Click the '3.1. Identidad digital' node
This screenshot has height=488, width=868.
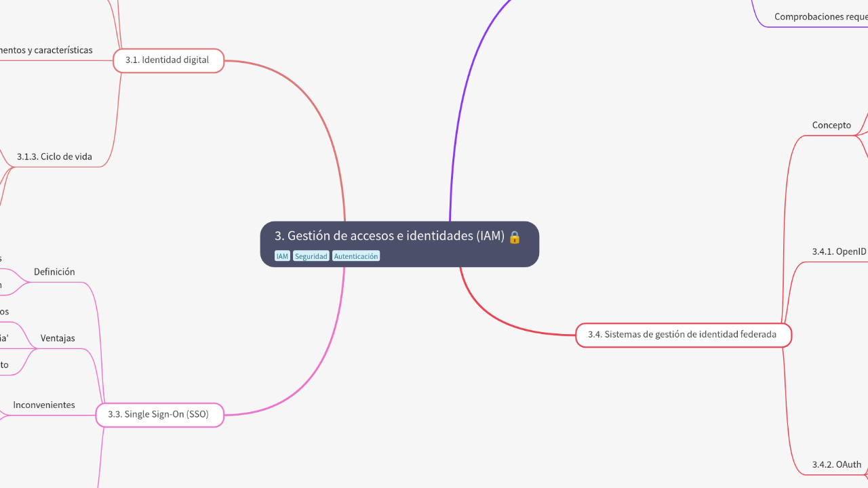[x=168, y=60]
